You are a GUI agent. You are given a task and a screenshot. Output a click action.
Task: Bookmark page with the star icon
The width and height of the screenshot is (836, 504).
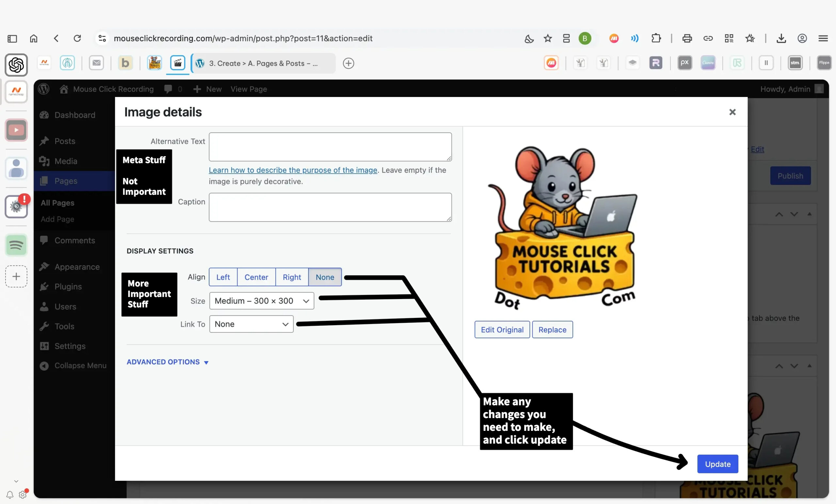[548, 38]
